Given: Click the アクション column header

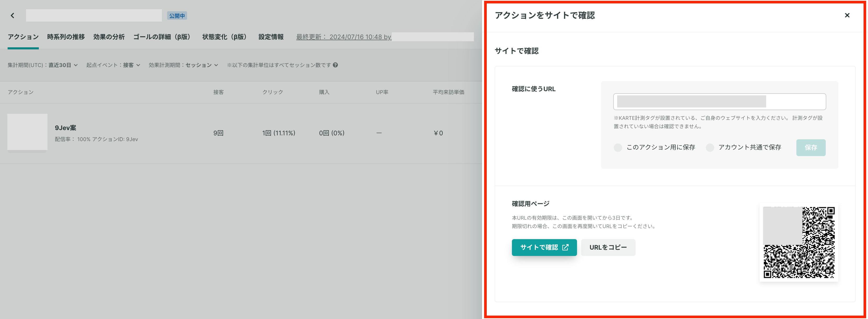Looking at the screenshot, I should coord(20,92).
